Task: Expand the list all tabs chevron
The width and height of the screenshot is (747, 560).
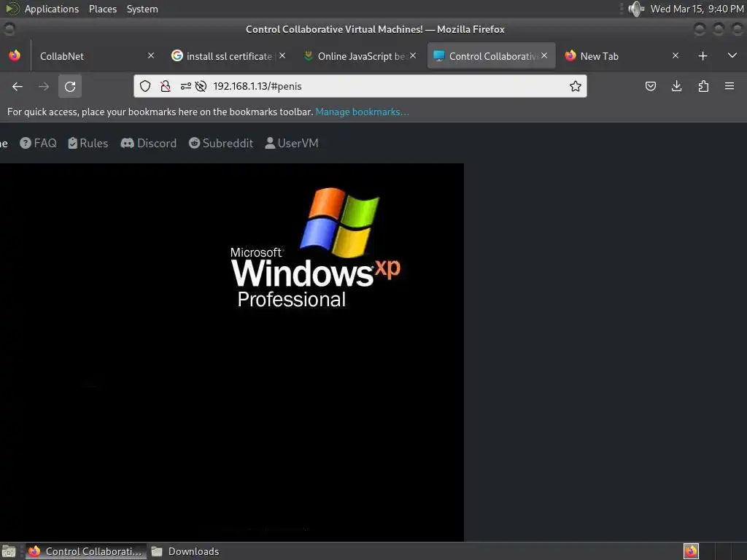Action: click(x=732, y=55)
